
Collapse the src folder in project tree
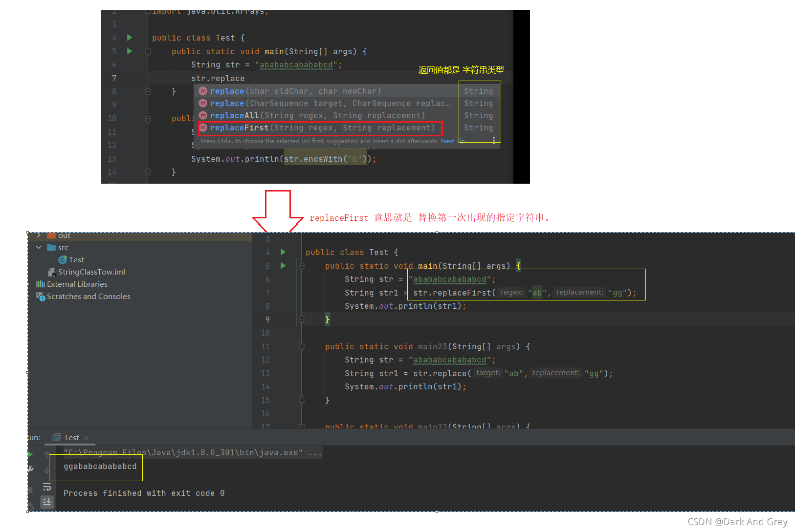pyautogui.click(x=39, y=248)
